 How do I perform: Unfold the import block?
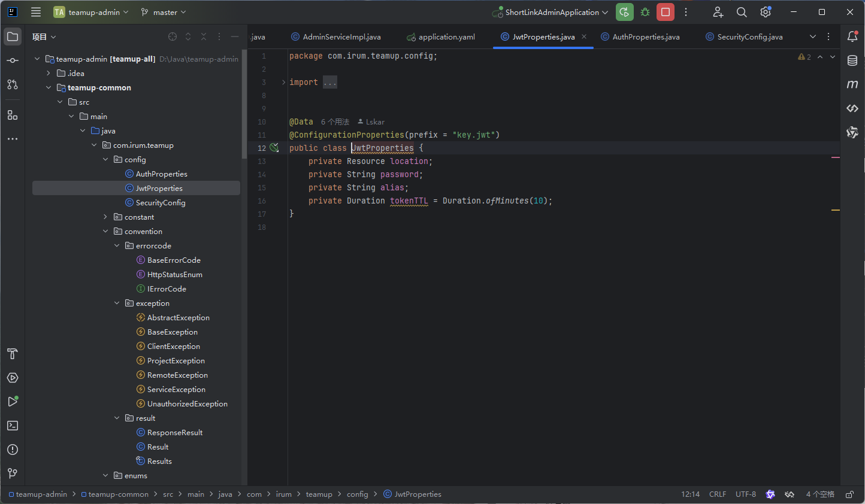(x=284, y=82)
